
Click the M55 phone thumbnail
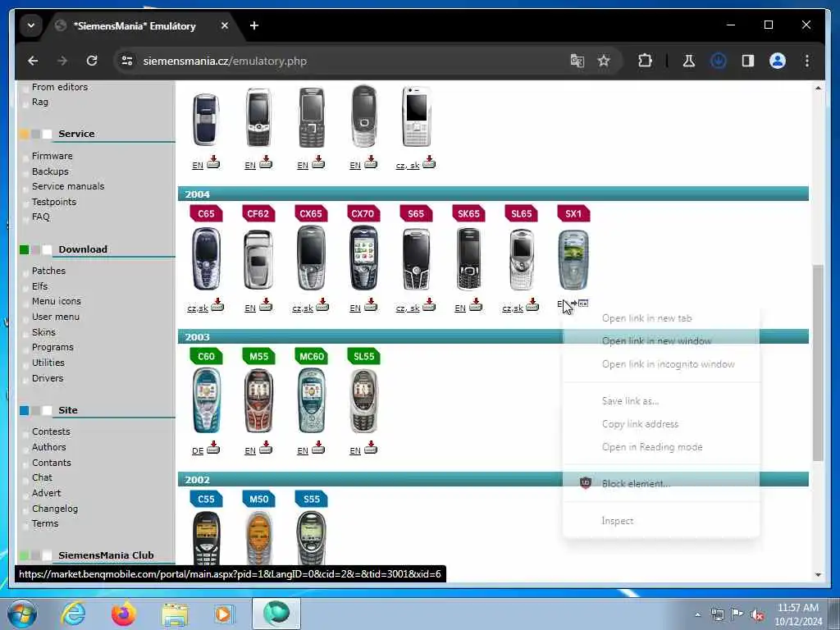coord(258,400)
